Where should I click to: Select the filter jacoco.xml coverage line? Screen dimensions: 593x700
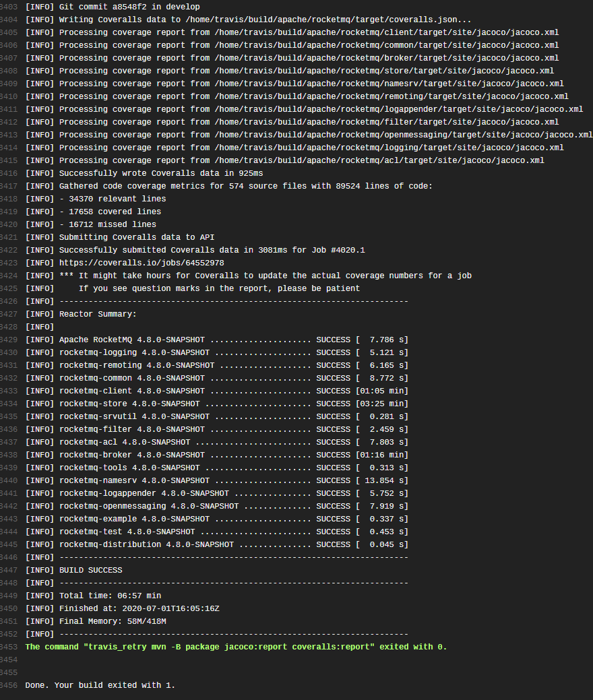point(292,122)
